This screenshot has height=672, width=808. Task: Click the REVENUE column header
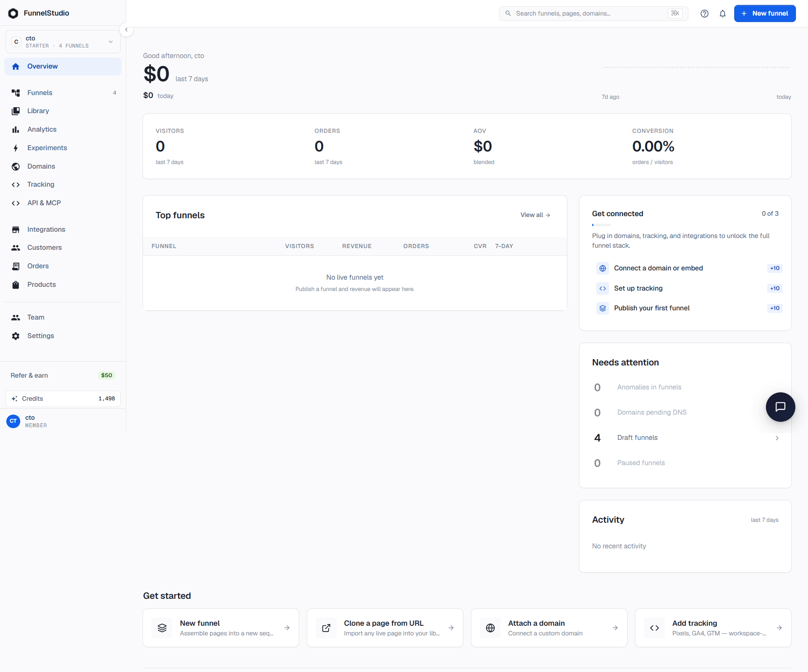click(356, 246)
